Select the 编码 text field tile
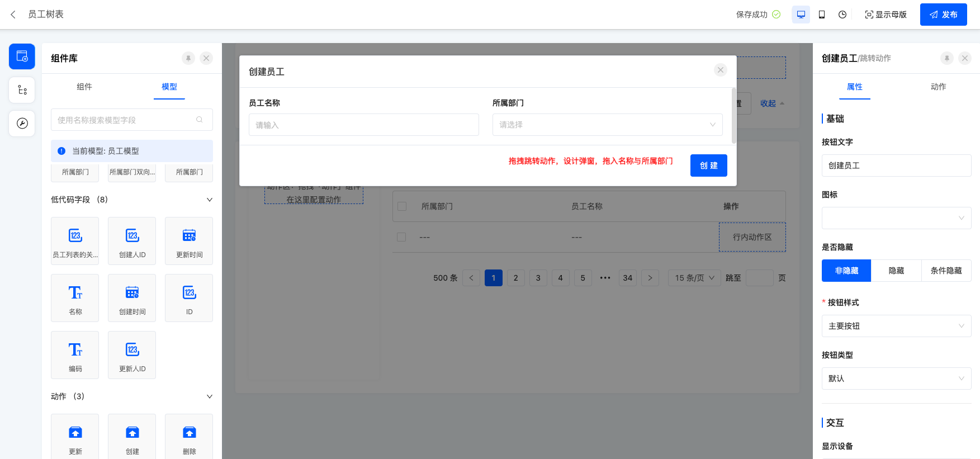 (x=75, y=355)
